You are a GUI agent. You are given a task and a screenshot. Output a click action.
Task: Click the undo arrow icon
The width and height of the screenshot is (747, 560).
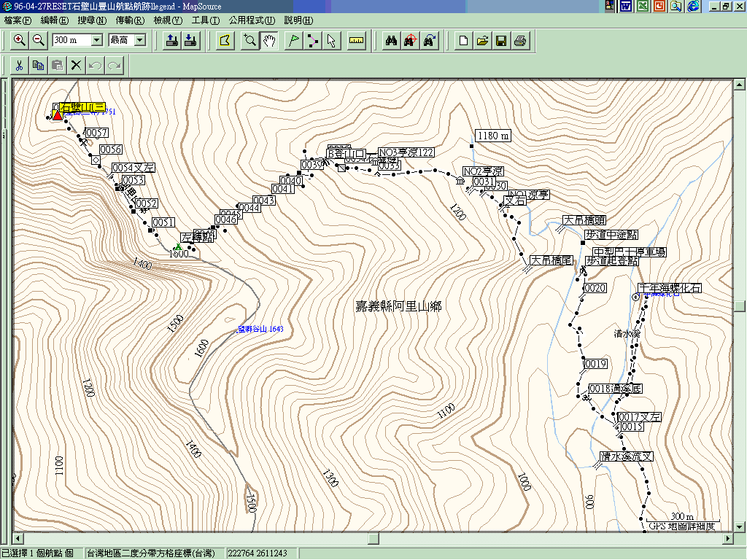96,65
